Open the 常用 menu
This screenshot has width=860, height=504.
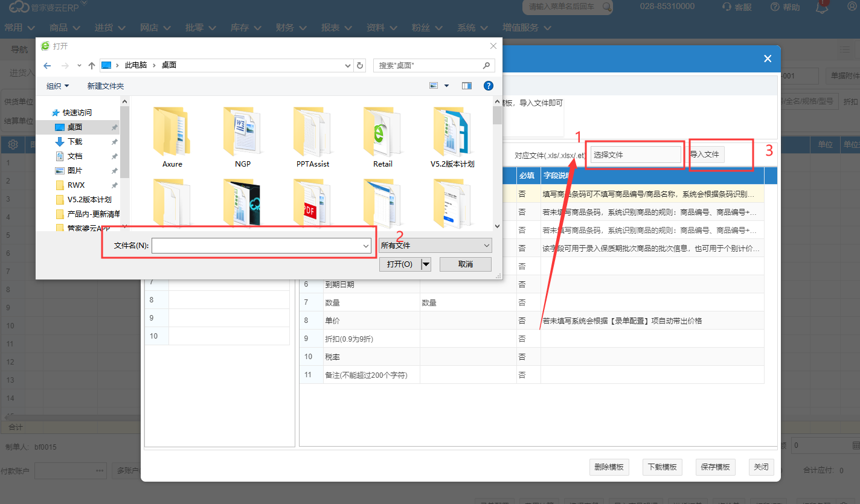pos(19,27)
